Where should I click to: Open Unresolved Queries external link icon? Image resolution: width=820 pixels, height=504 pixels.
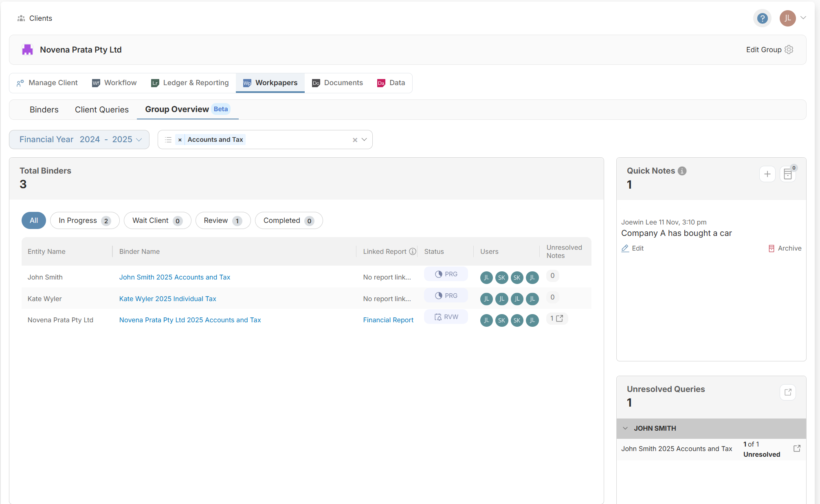(x=788, y=392)
